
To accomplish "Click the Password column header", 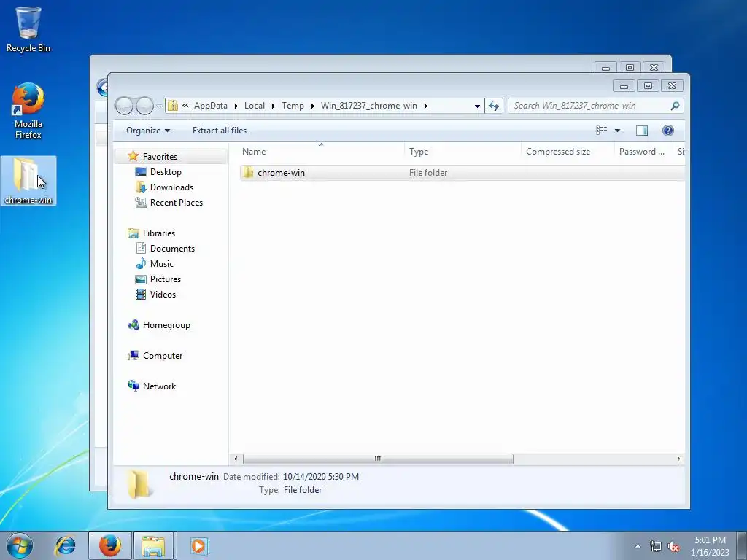I will [x=643, y=152].
